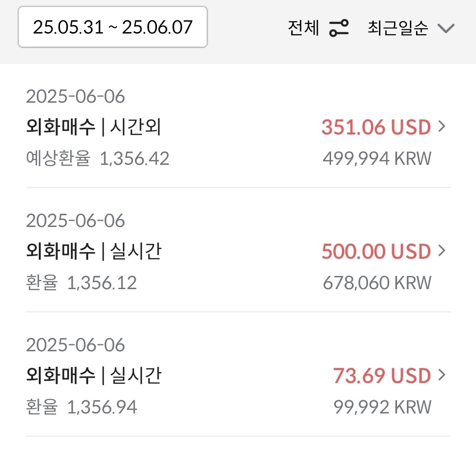Open the 외화매수 | 실시간 entry at rate 1,356.12

[x=94, y=252]
